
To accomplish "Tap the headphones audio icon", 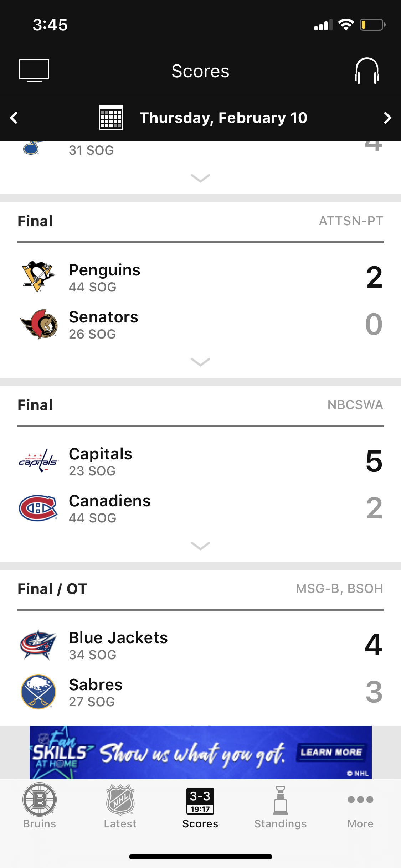I will pos(367,71).
